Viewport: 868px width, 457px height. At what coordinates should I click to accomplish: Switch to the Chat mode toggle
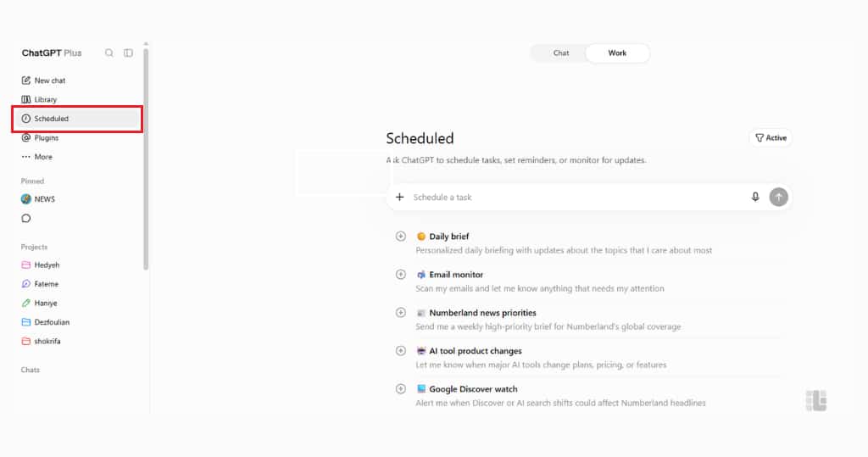point(561,53)
